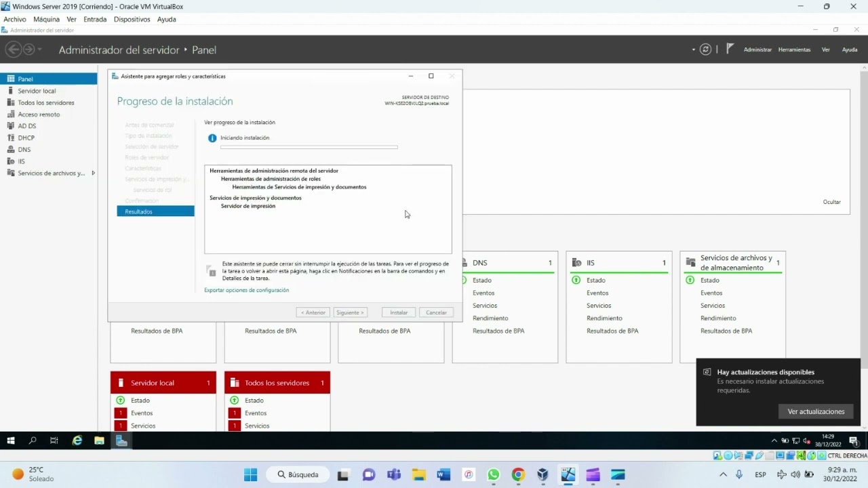Click the installation progress bar

pyautogui.click(x=309, y=147)
